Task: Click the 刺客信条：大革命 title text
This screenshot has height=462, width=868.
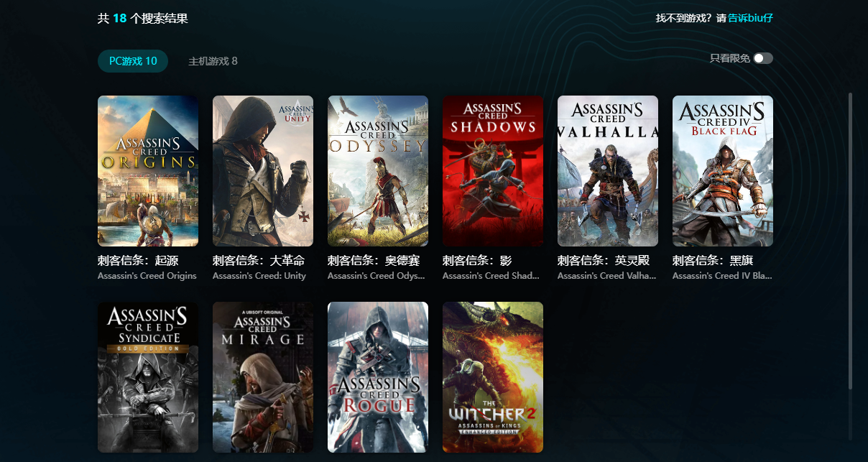Action: pos(259,260)
